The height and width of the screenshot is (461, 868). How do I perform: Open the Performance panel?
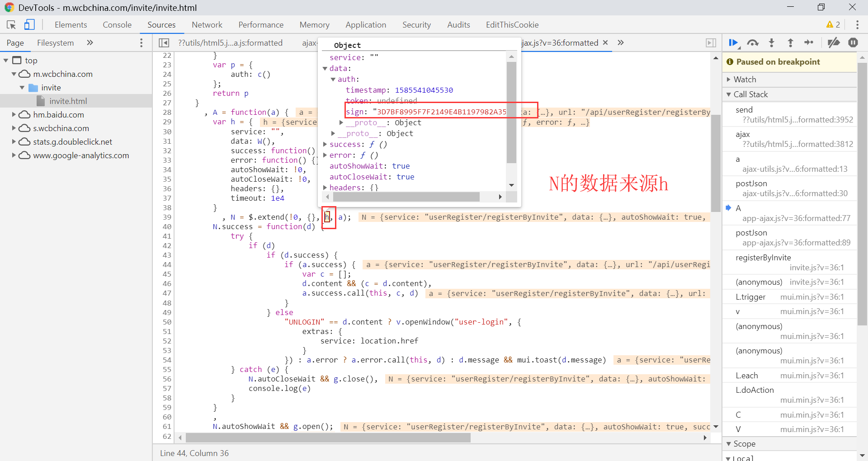pyautogui.click(x=261, y=25)
